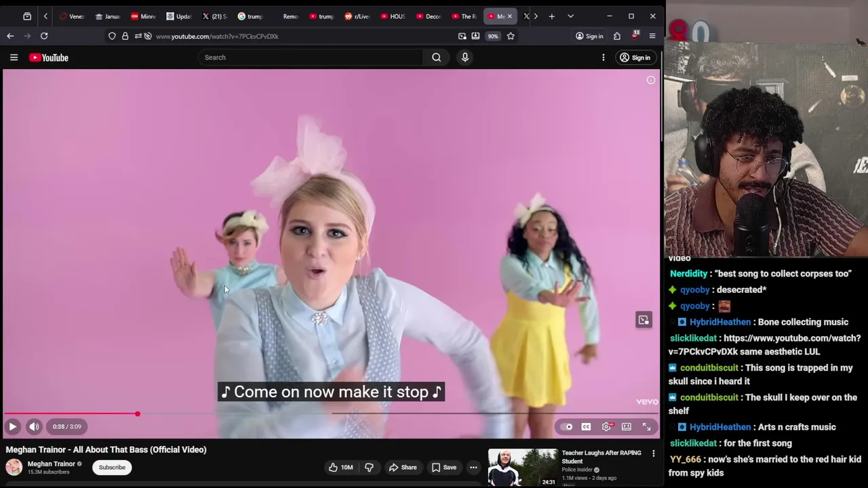868x488 pixels.
Task: Open more actions menu beside Save
Action: (x=473, y=467)
